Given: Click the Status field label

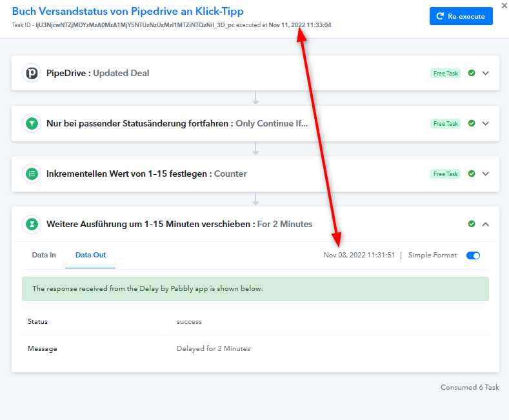Looking at the screenshot, I should [37, 322].
